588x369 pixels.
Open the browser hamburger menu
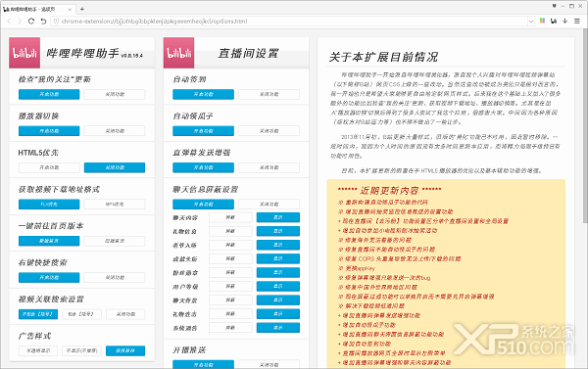[577, 21]
